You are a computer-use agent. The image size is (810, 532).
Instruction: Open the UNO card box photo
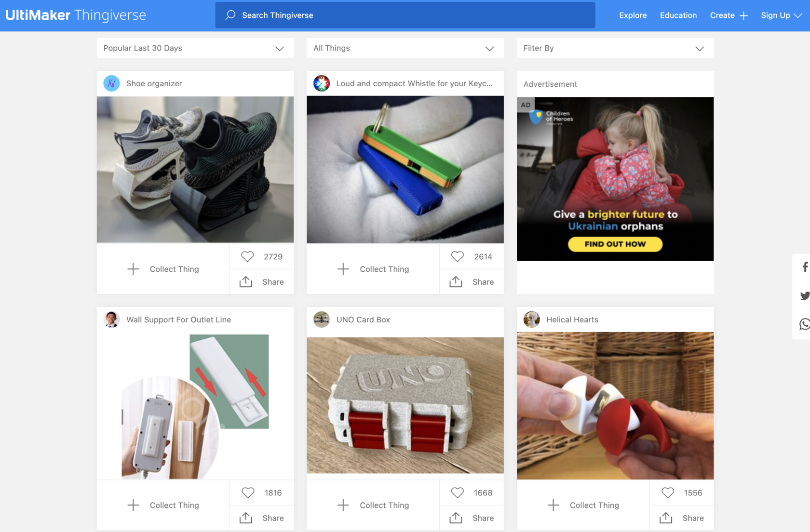pyautogui.click(x=405, y=405)
